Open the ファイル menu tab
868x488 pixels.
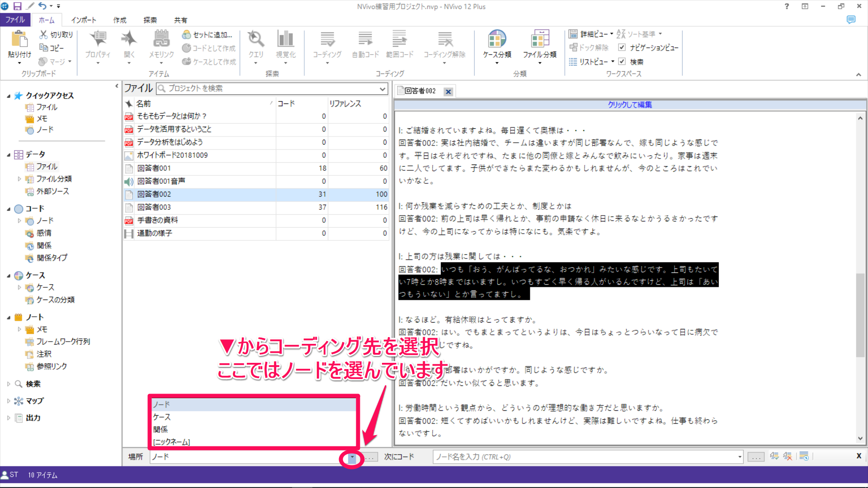click(x=15, y=20)
